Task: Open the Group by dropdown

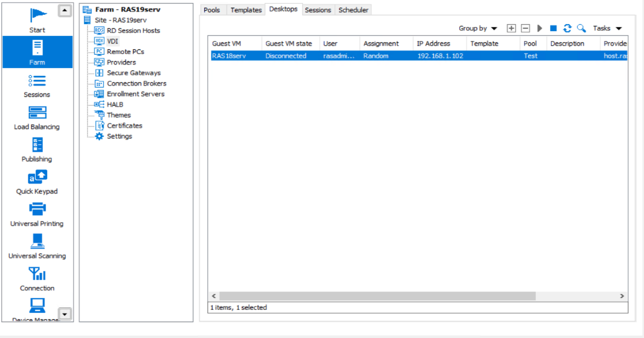Action: (x=478, y=28)
